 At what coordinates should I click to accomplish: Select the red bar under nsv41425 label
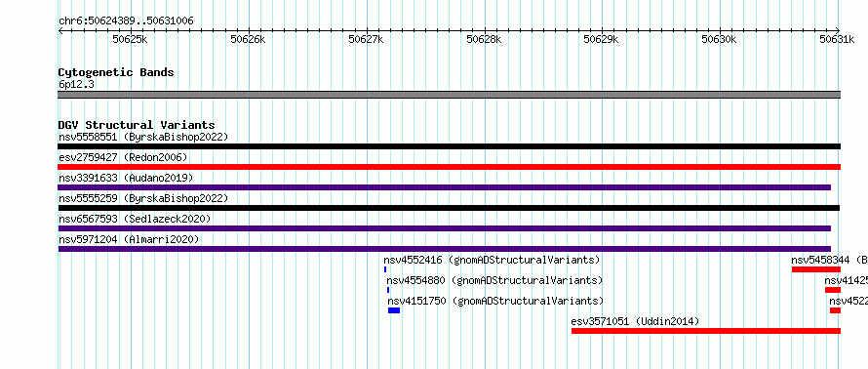coord(833,290)
